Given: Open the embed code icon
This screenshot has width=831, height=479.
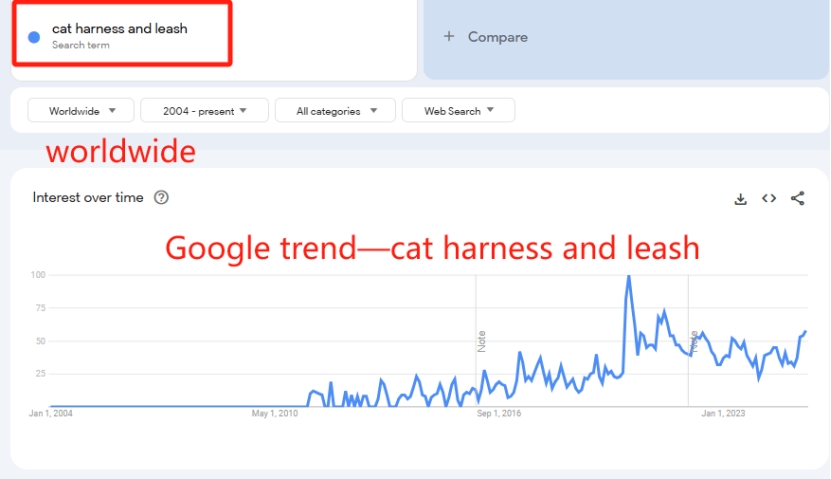Looking at the screenshot, I should (769, 198).
